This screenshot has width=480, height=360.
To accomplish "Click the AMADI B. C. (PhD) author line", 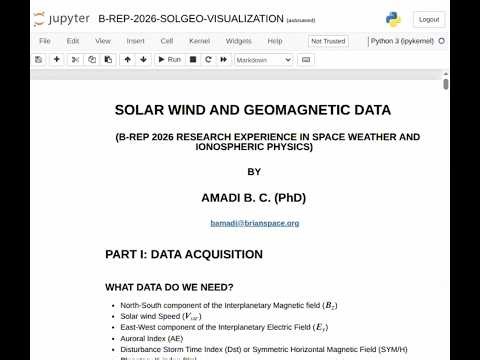I will [254, 198].
